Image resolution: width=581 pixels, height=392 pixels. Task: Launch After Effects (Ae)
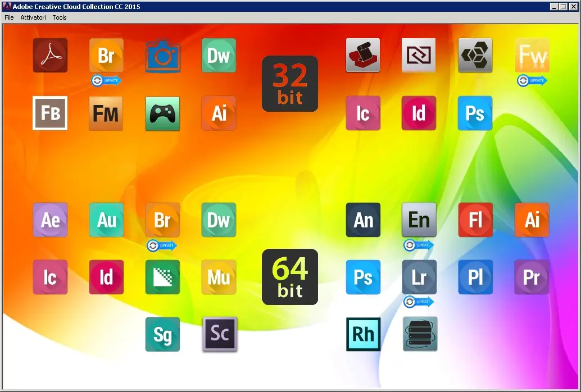pos(50,220)
